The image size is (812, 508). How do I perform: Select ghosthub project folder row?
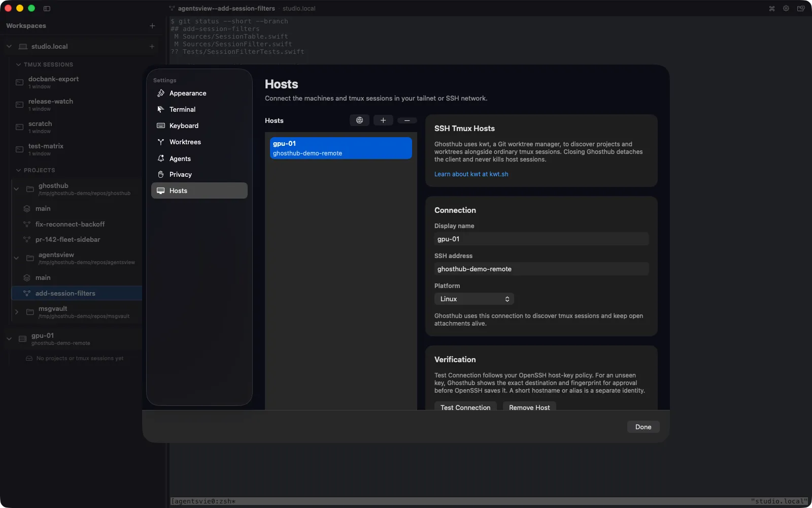76,189
